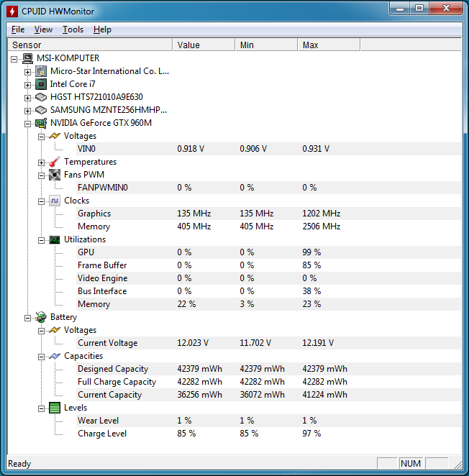Collapse the NVIDIA GeForce GTX 960M node
This screenshot has height=476, width=469.
[27, 124]
